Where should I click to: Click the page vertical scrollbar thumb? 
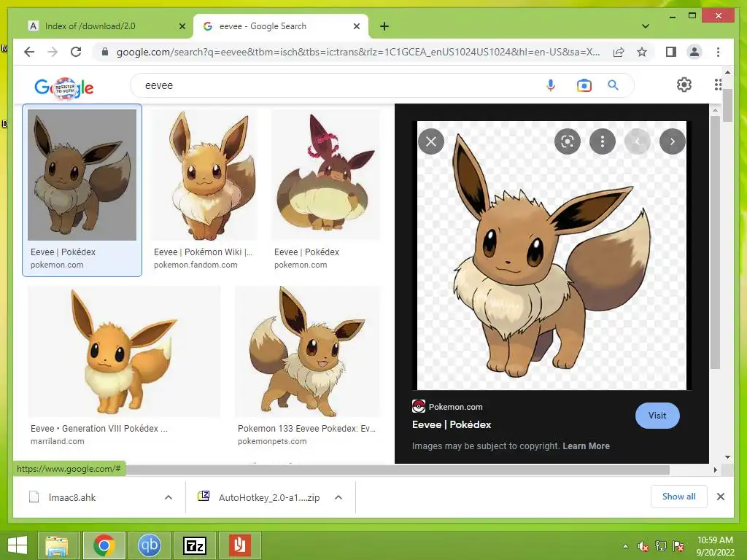[x=727, y=105]
